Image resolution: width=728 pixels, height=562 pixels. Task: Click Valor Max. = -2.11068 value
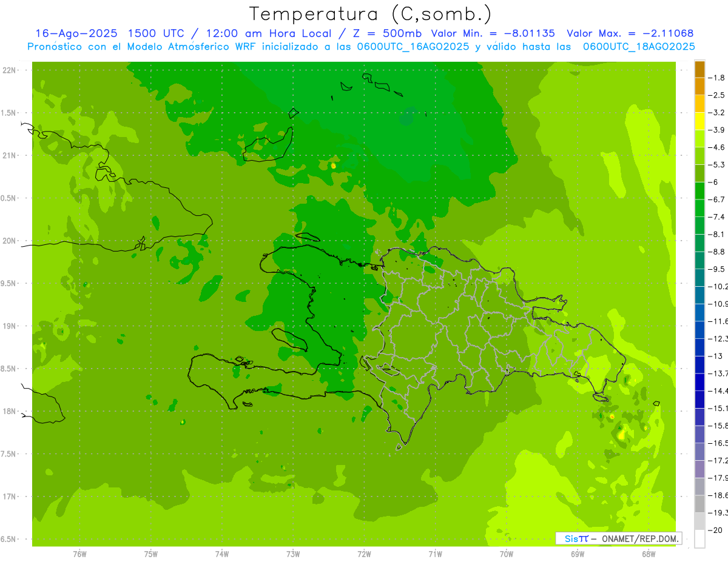tap(630, 34)
